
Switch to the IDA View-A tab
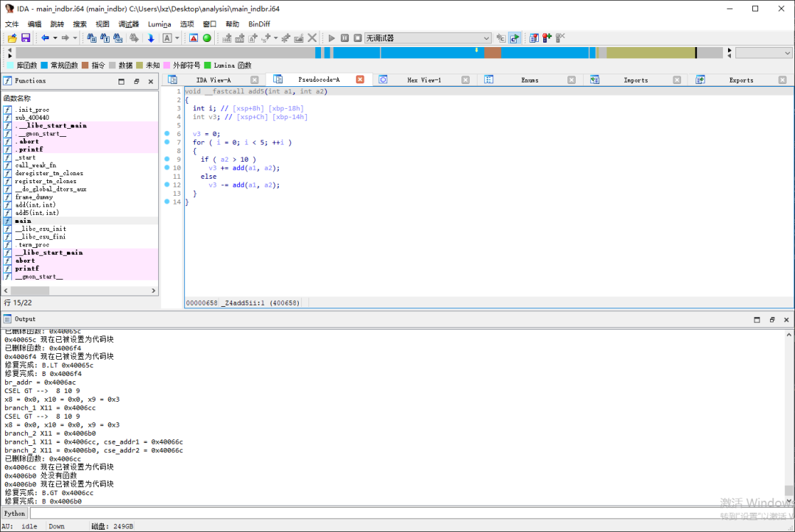click(x=213, y=80)
